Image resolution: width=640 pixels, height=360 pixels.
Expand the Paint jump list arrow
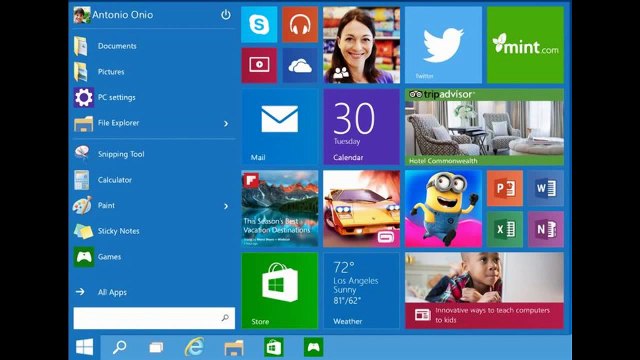tap(226, 206)
